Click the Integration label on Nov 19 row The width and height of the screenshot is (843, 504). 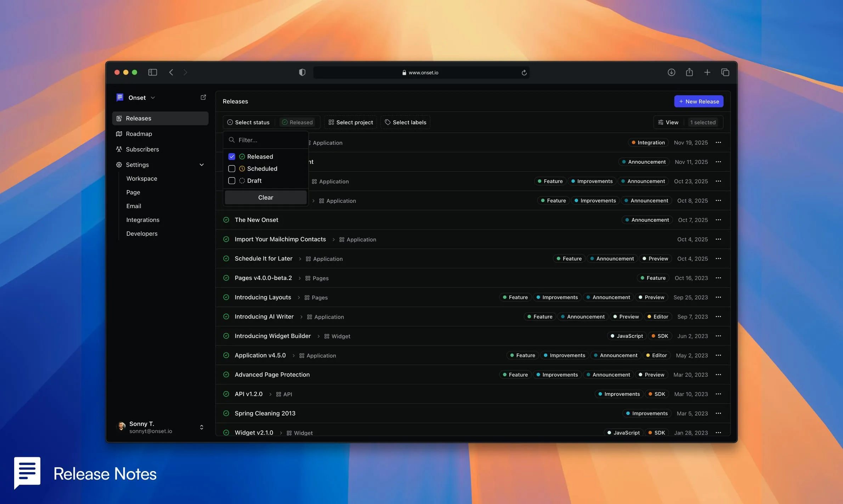tap(648, 143)
